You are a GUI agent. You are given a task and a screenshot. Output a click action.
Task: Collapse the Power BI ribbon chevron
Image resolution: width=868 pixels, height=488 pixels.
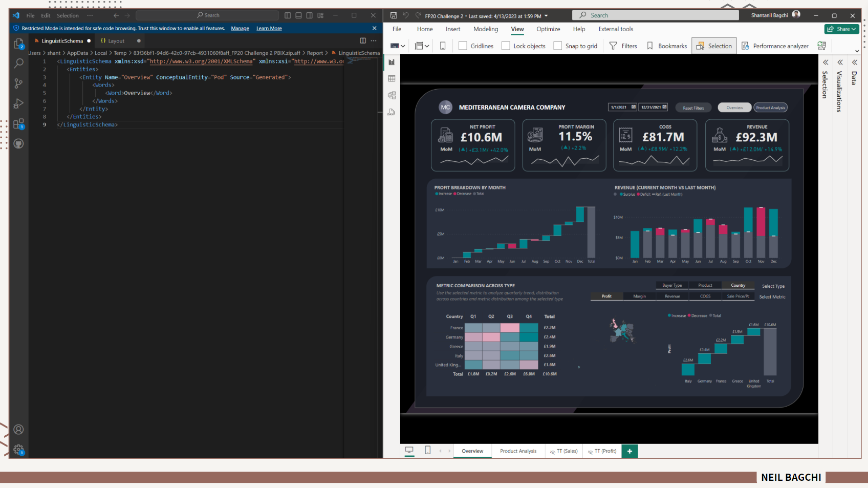(x=857, y=51)
